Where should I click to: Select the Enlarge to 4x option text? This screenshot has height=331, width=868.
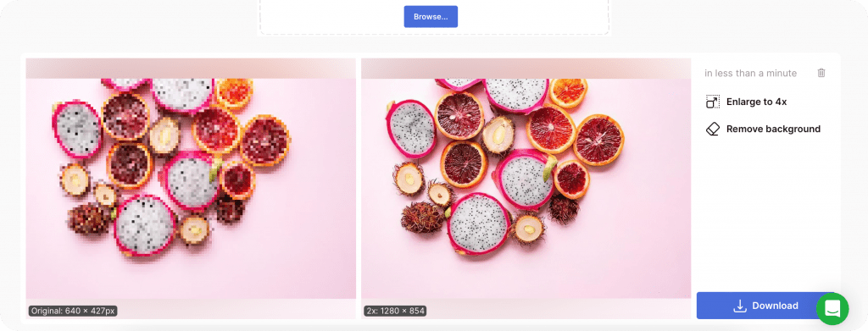(756, 102)
